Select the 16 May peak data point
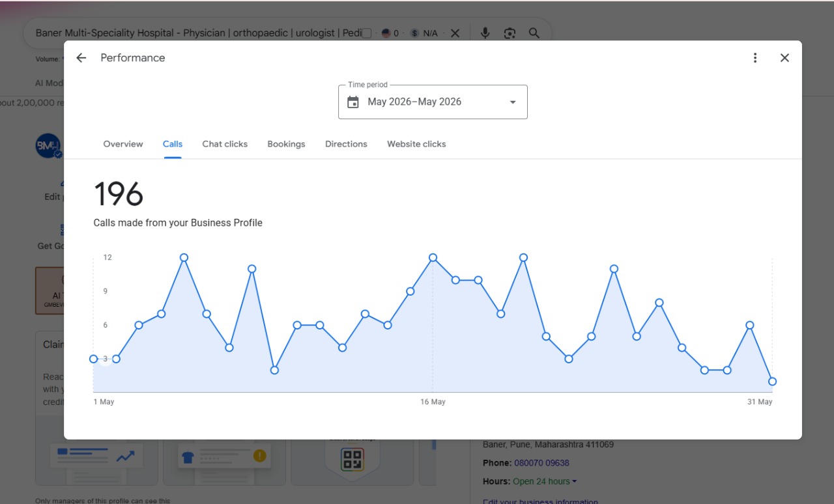834x504 pixels. [433, 258]
